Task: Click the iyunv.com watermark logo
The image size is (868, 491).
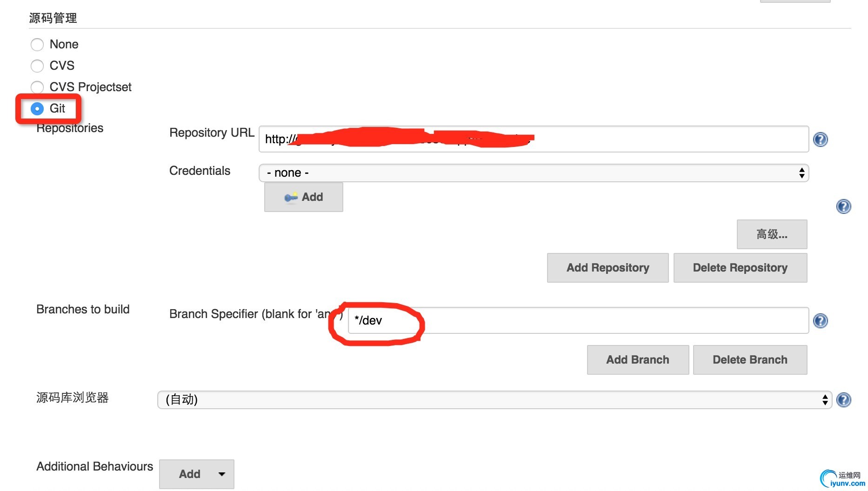Action: [842, 479]
